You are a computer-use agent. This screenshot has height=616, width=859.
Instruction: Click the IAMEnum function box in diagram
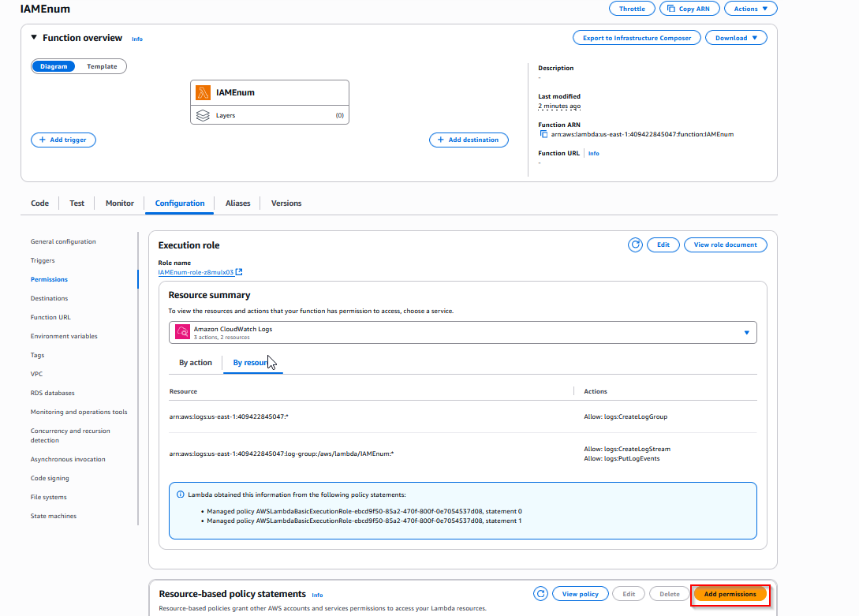click(270, 92)
